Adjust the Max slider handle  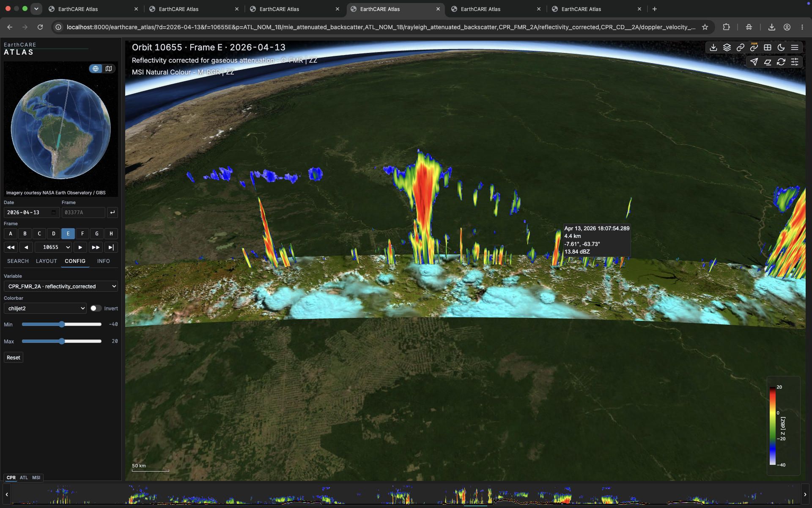click(62, 341)
